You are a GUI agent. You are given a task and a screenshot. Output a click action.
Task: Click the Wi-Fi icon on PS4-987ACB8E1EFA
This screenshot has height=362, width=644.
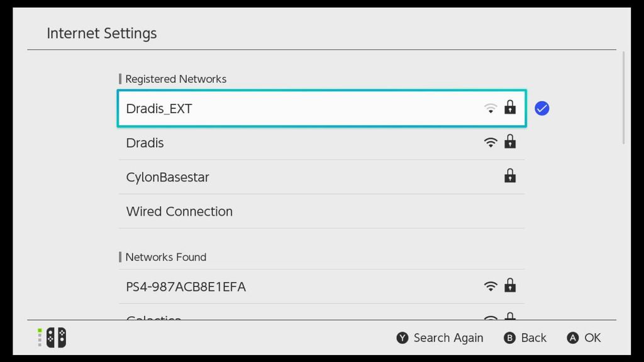490,285
